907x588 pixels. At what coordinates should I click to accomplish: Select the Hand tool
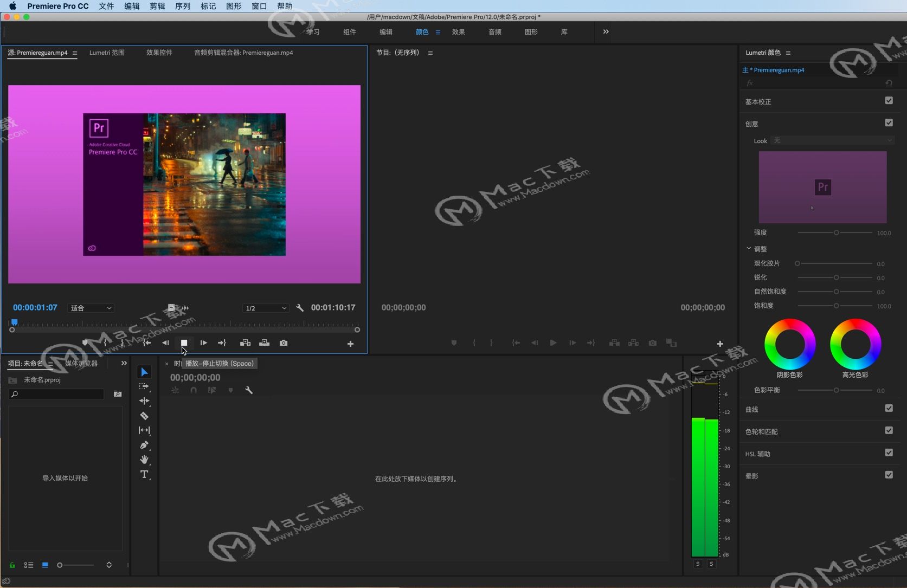tap(144, 460)
